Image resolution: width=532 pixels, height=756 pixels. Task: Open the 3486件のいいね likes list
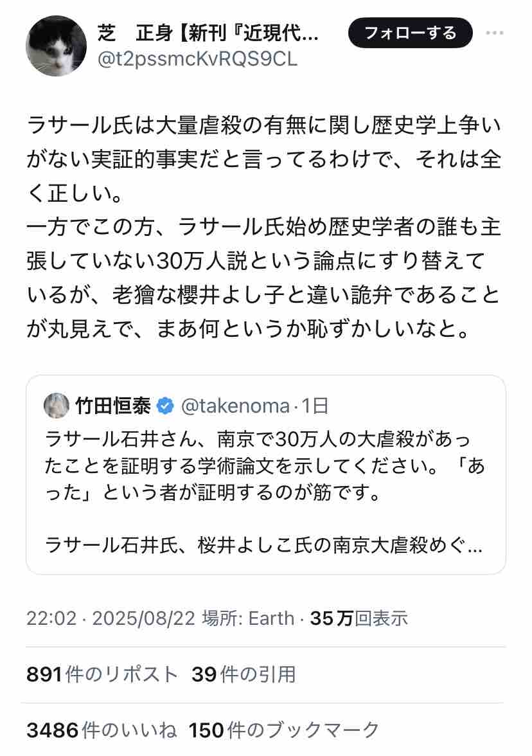click(x=102, y=730)
